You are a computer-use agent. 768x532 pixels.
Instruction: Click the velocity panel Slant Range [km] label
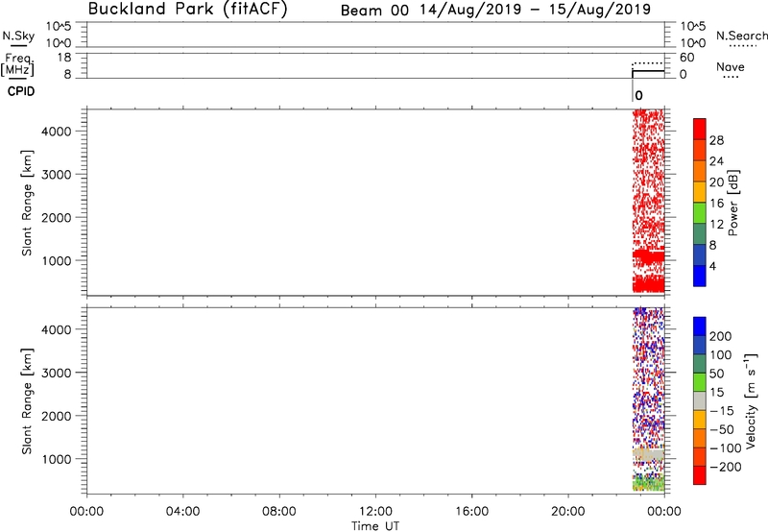click(x=27, y=401)
